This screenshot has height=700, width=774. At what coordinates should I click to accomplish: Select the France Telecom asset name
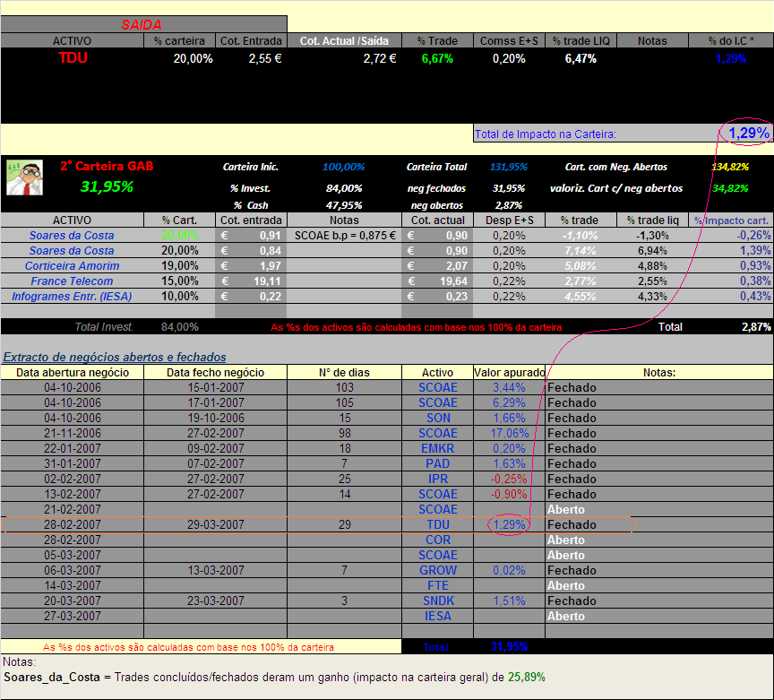72,281
